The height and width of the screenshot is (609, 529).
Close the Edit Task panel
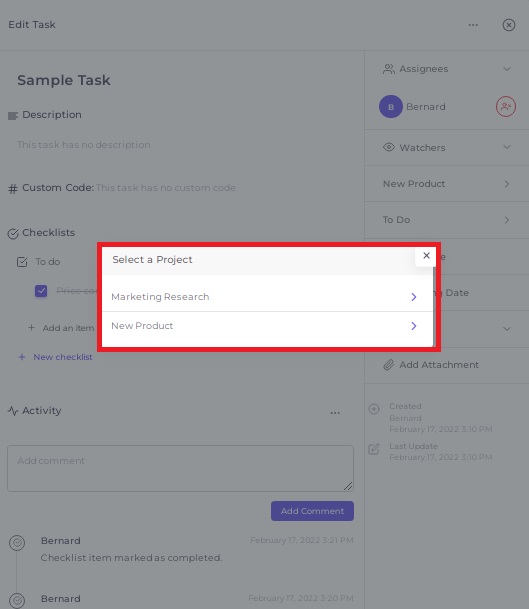(508, 25)
